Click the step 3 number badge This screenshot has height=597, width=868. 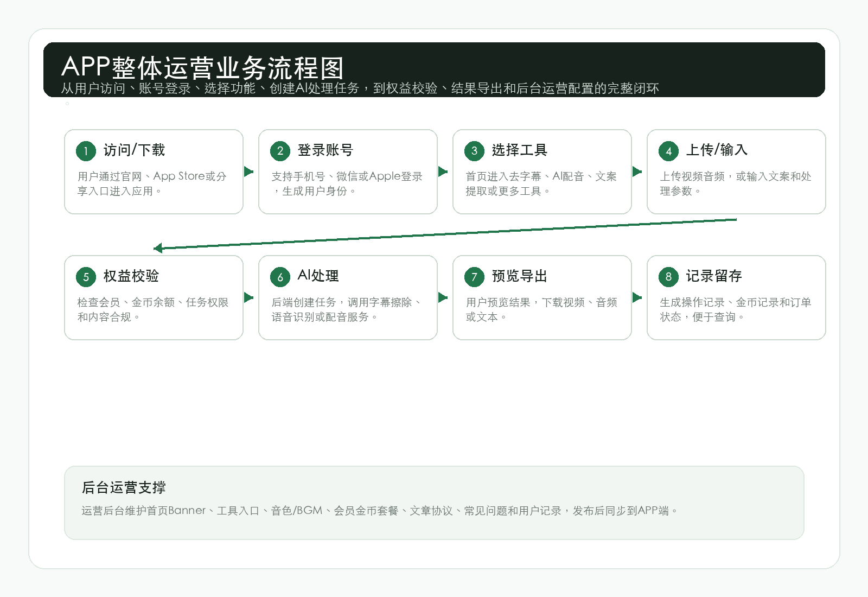tap(474, 151)
